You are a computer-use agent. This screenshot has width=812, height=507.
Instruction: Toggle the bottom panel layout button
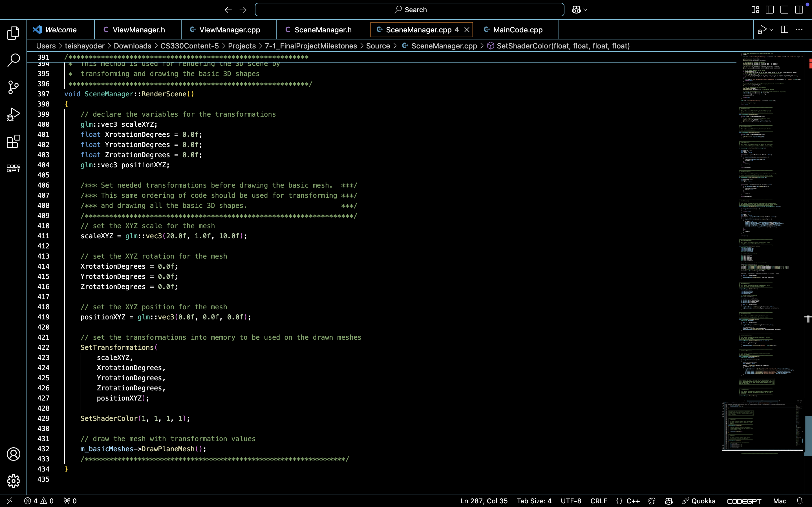pyautogui.click(x=784, y=10)
